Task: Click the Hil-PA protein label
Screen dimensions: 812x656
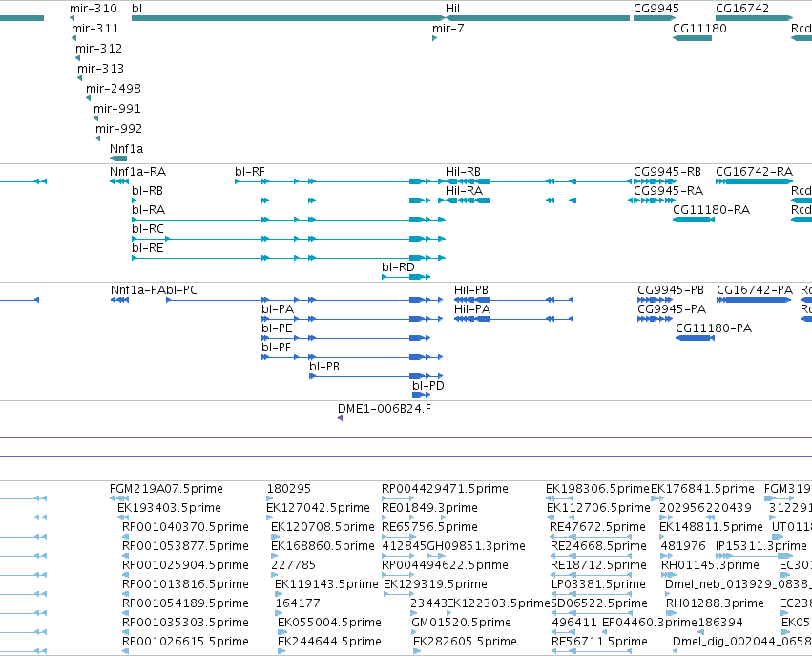Action: point(472,309)
